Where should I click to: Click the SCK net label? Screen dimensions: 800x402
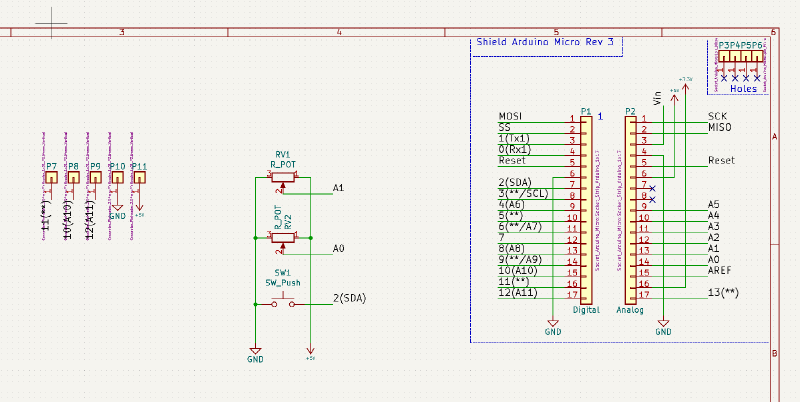pyautogui.click(x=717, y=116)
